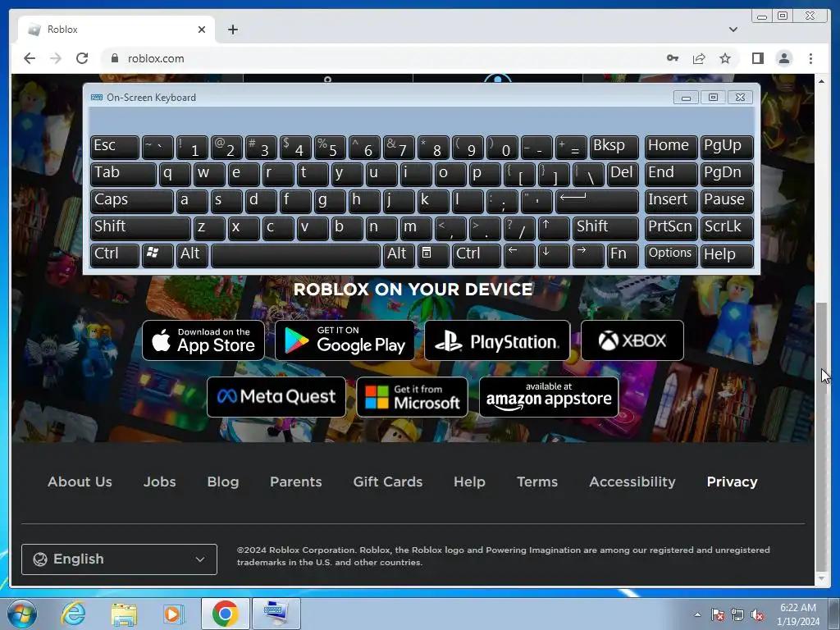Viewport: 840px width, 630px height.
Task: Click Download on the App Store badge
Action: pos(203,340)
